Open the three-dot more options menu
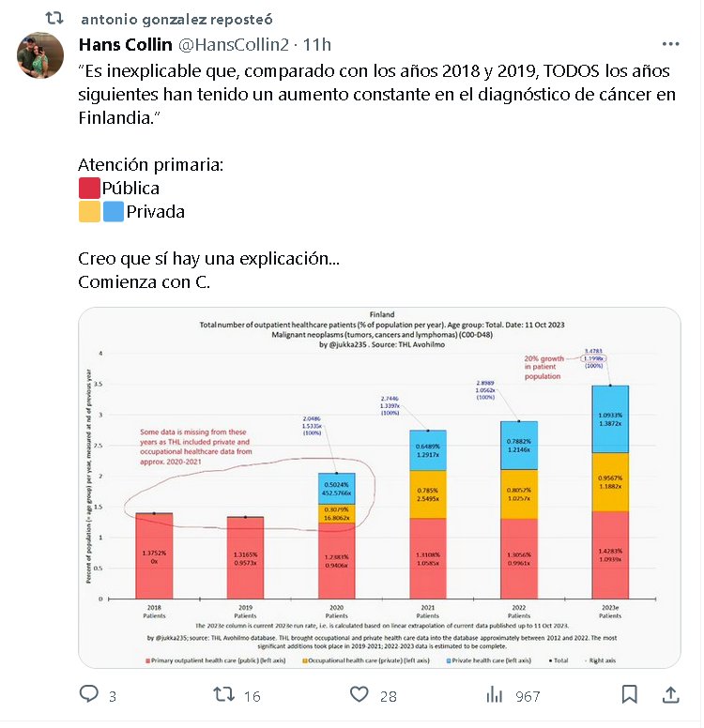This screenshot has width=704, height=728. coord(670,44)
